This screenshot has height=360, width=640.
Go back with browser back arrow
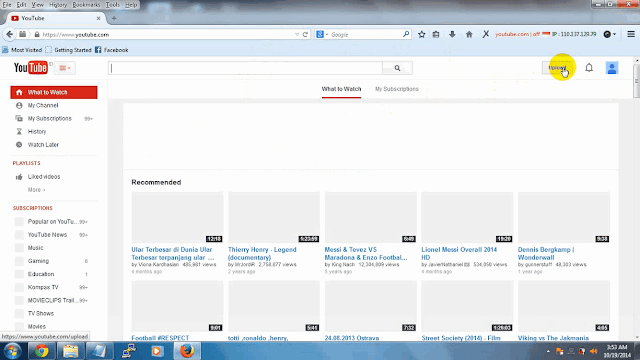[9, 35]
